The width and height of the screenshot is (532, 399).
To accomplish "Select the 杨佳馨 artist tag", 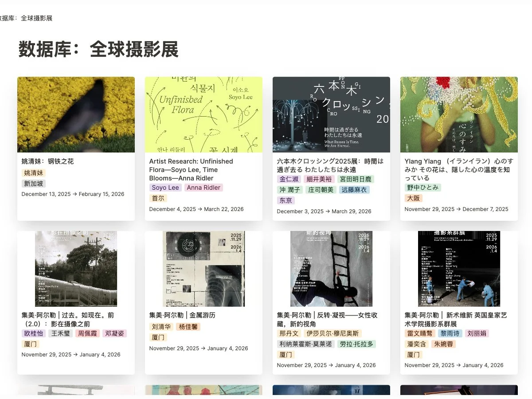I will coord(188,327).
